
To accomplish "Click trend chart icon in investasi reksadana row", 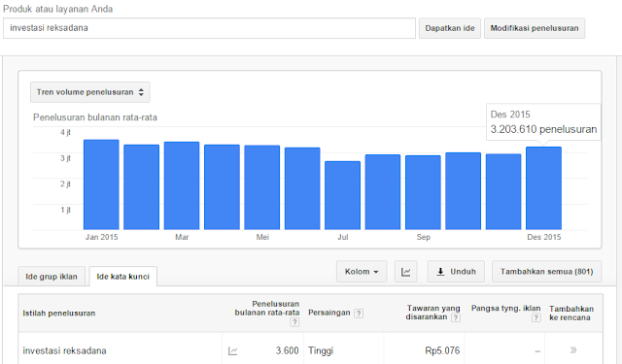I will pos(233,351).
